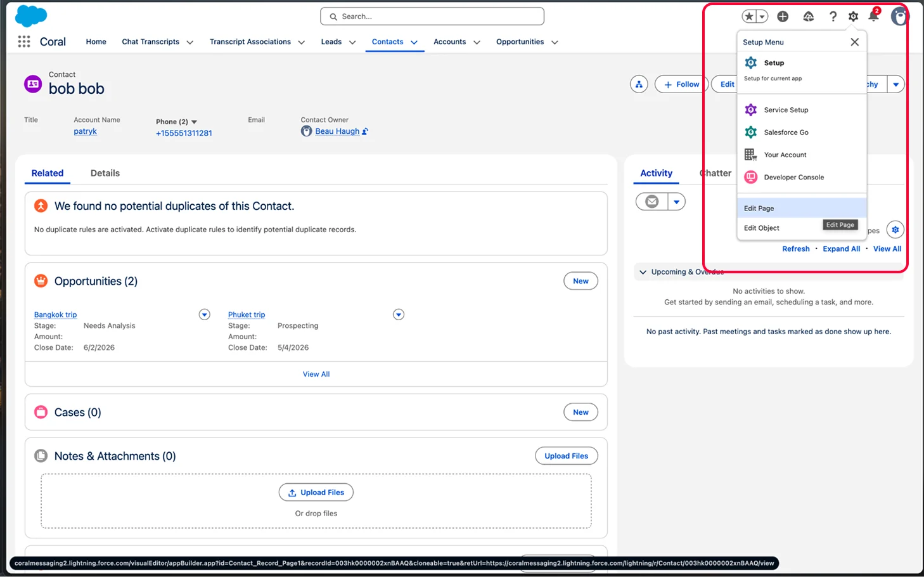This screenshot has width=924, height=577.
Task: Open more record actions dropdown
Action: click(895, 84)
